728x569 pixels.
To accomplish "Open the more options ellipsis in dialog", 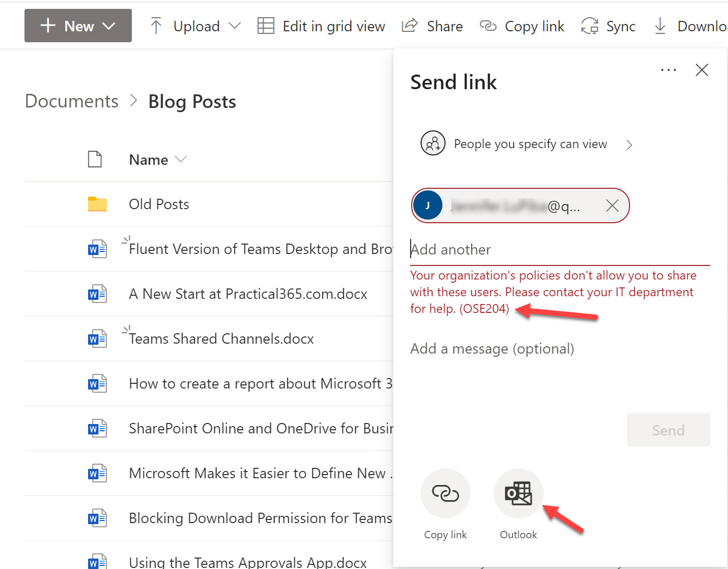I will click(x=668, y=70).
